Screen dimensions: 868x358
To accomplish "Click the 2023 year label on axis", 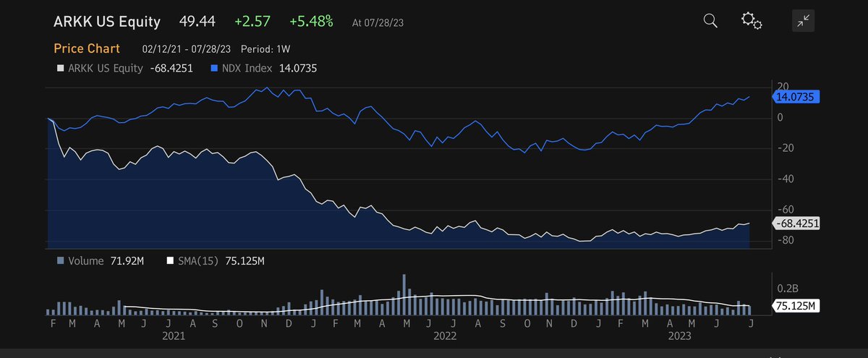I will point(681,336).
